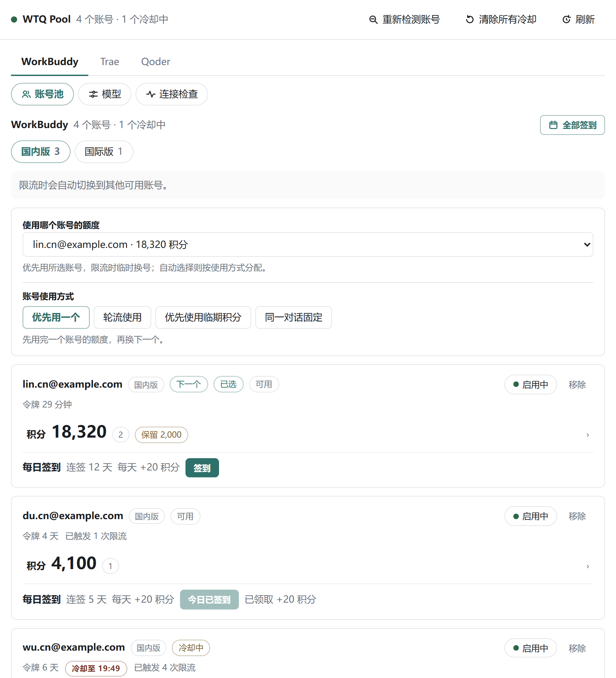Expand the points details chevron for du.cn@example.com
Viewport: 616px width, 678px height.
pos(588,566)
